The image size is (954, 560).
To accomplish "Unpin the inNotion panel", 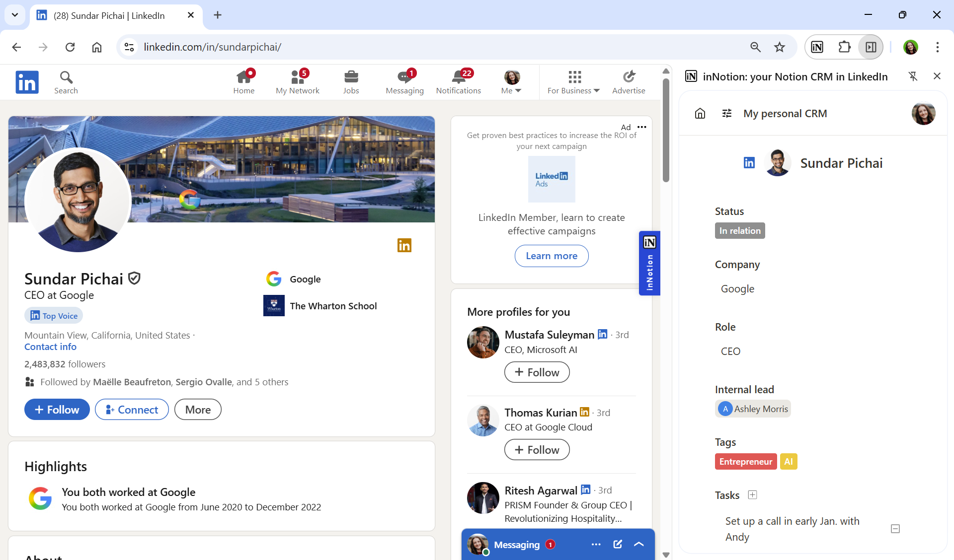I will [914, 76].
